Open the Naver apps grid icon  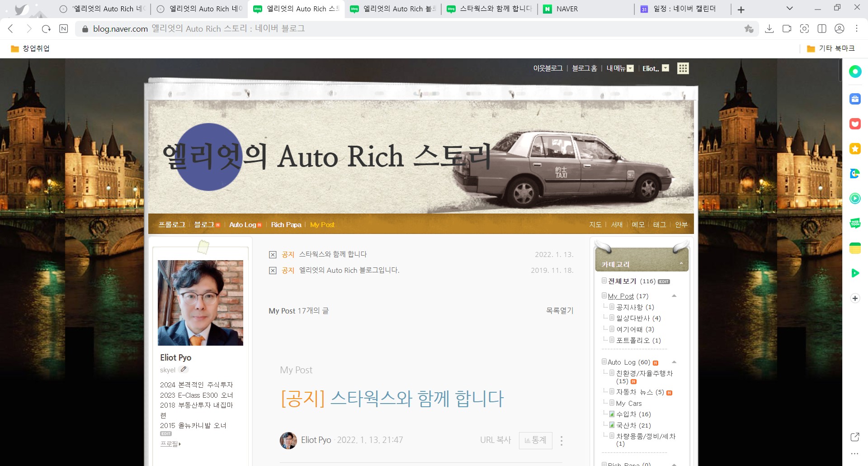[x=683, y=68]
